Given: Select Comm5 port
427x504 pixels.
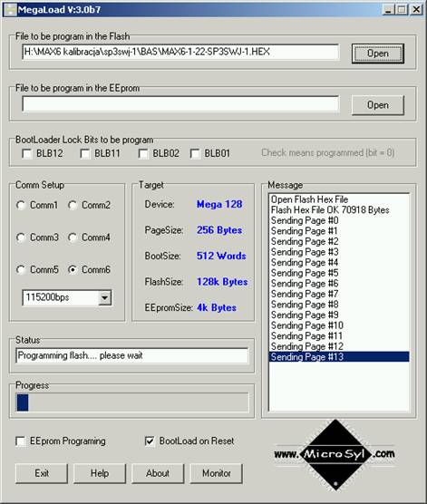Looking at the screenshot, I should (x=21, y=270).
